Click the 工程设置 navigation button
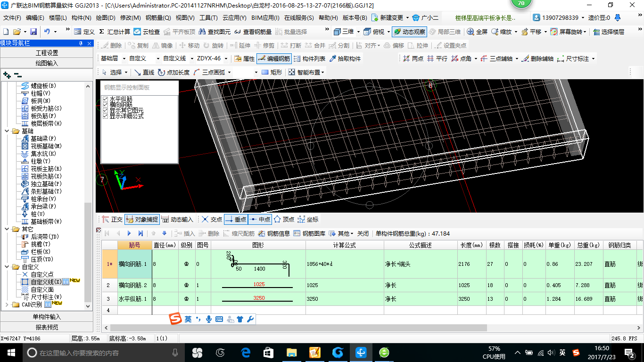 click(47, 53)
